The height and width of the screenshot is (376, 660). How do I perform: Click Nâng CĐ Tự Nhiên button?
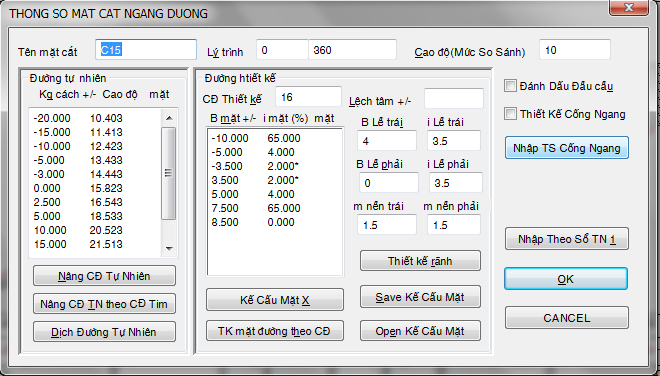pyautogui.click(x=104, y=276)
